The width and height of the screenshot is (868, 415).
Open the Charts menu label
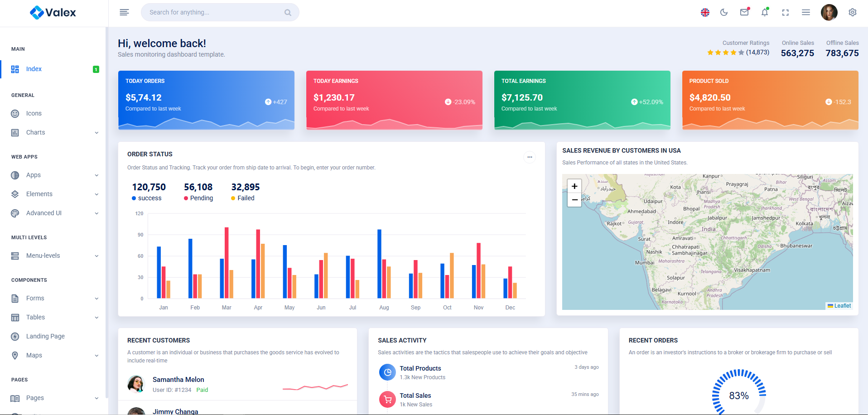(x=35, y=132)
